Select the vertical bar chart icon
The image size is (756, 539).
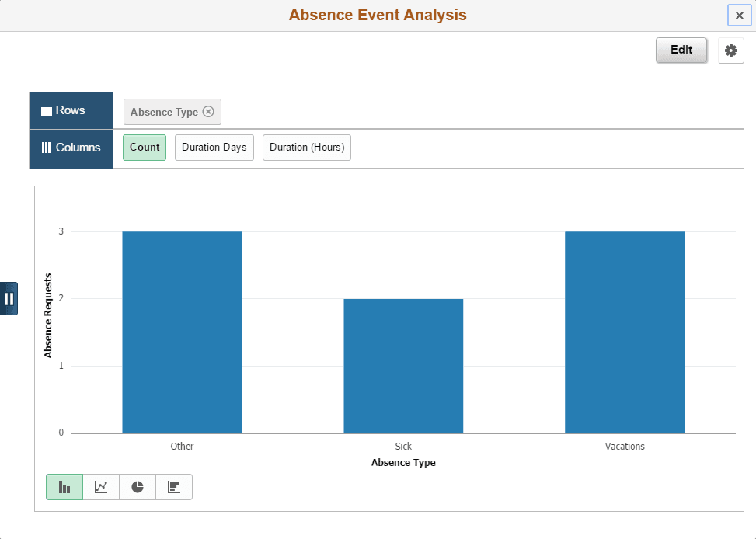click(64, 487)
